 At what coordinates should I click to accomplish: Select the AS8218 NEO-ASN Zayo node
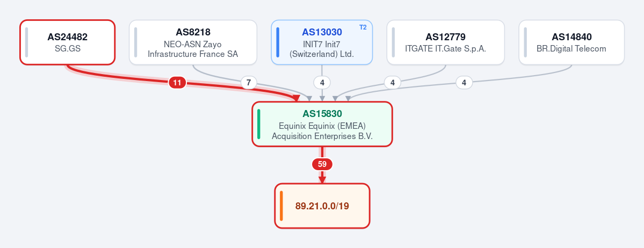pos(193,42)
